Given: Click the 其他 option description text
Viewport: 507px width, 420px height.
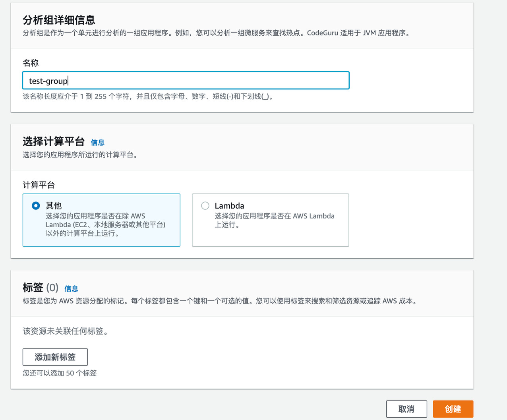Looking at the screenshot, I should tap(106, 225).
